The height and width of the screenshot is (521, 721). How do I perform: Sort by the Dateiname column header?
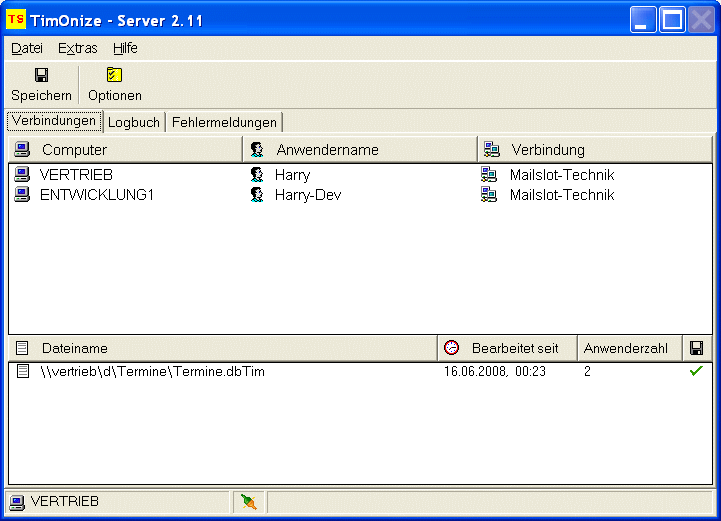(x=223, y=348)
